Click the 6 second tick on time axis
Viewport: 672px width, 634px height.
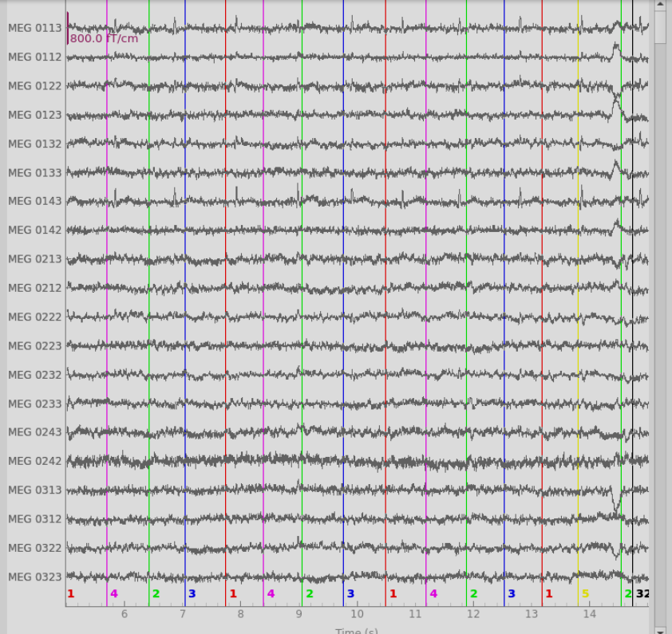pos(125,614)
